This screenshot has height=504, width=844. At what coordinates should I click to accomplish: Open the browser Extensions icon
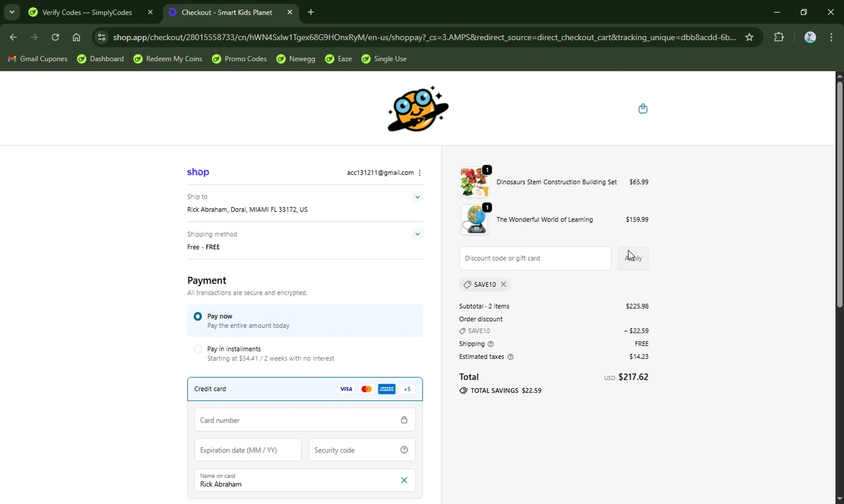coord(779,37)
